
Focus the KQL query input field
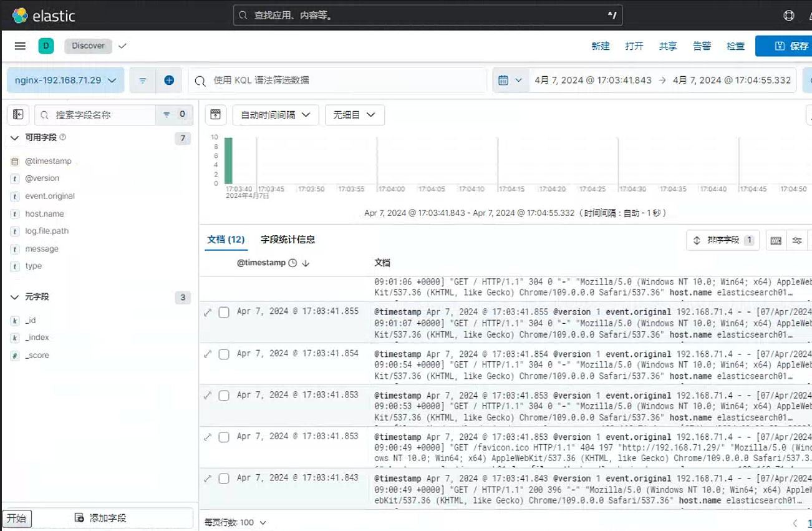337,80
